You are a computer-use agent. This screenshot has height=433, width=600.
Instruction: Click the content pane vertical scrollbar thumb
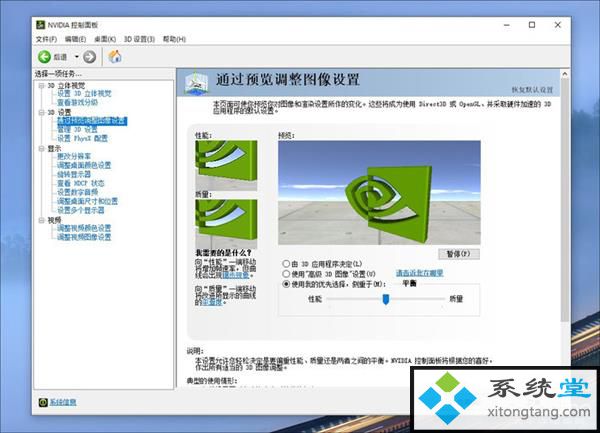point(565,200)
